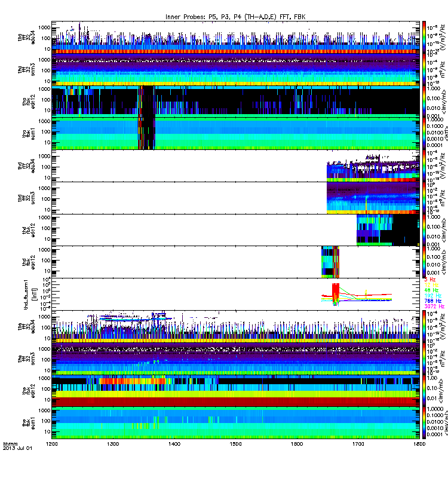Select the 48 Hz green legend entry

[431, 290]
